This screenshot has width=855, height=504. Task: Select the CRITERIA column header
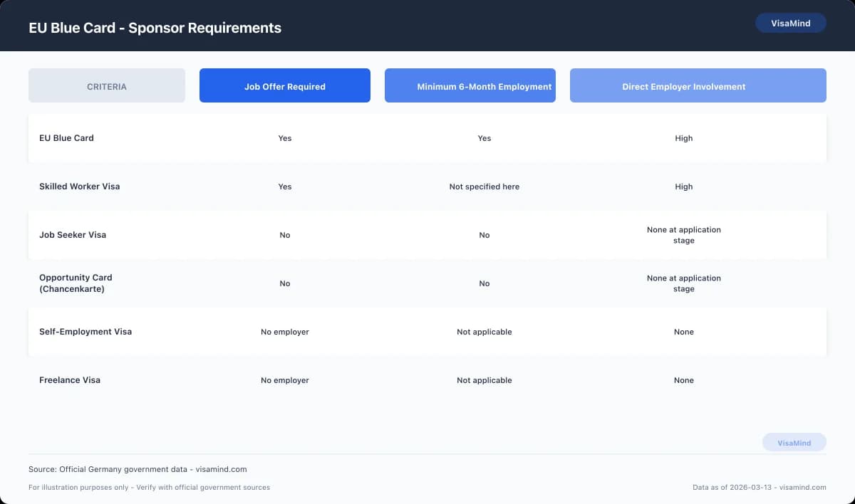106,85
